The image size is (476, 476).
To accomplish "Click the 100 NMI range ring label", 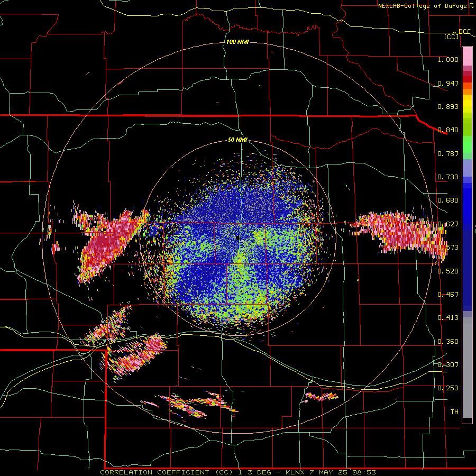I will tap(237, 42).
